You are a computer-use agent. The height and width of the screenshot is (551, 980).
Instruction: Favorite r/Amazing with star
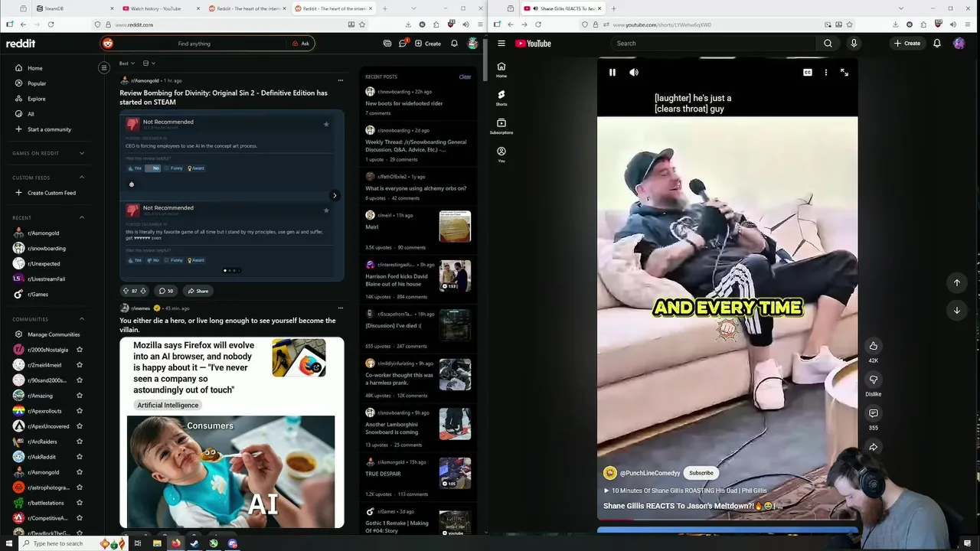(x=79, y=396)
